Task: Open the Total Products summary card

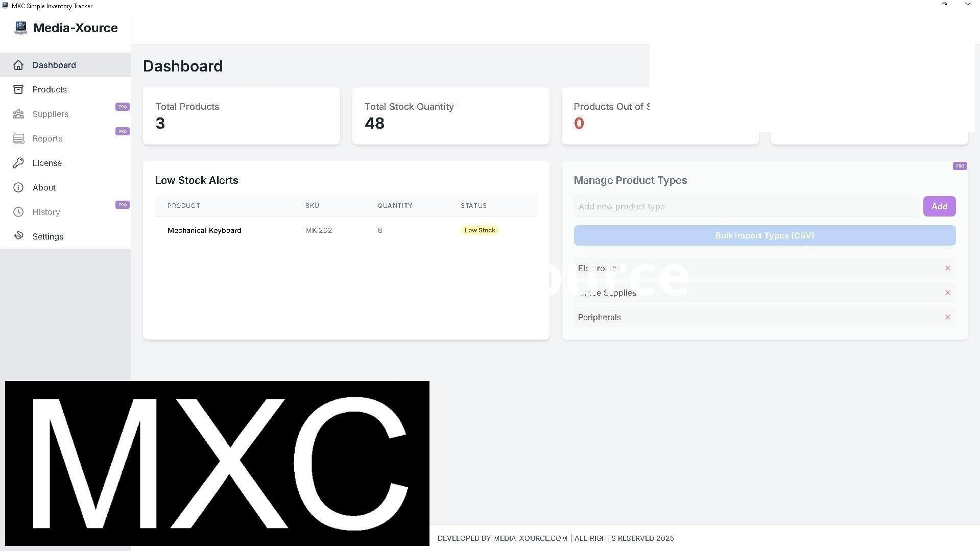Action: [x=241, y=115]
